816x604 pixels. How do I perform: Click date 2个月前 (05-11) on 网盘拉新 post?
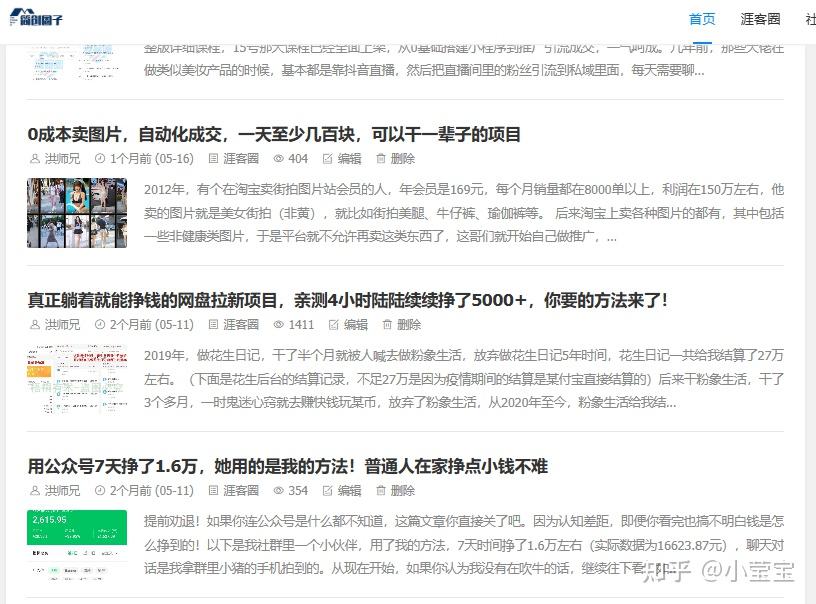151,325
